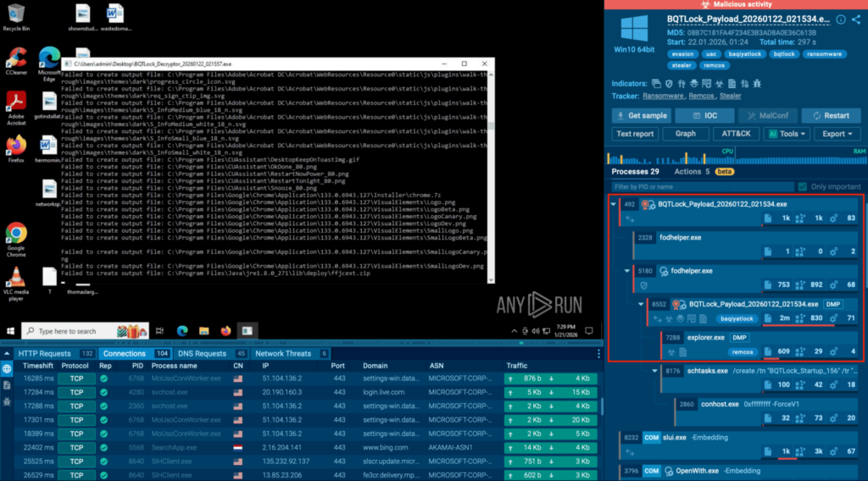Expand the AI Tools dropdown
This screenshot has height=481, width=868.
click(786, 134)
